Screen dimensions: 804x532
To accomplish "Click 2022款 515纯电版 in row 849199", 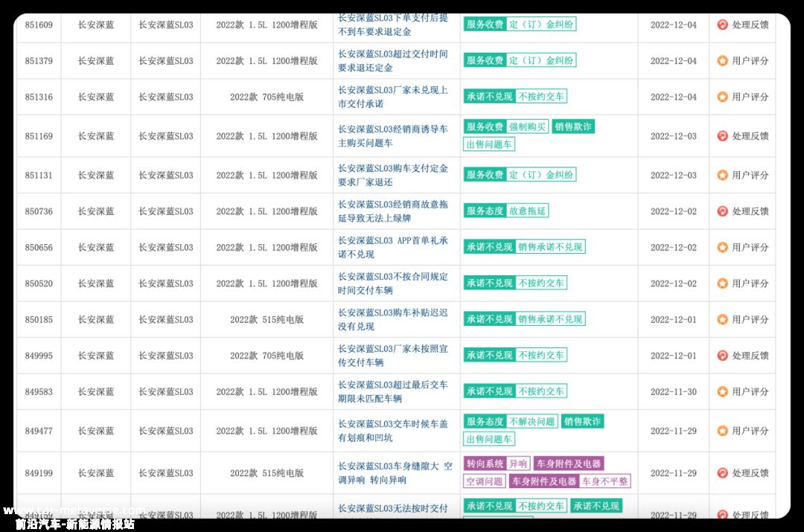I will pos(267,473).
